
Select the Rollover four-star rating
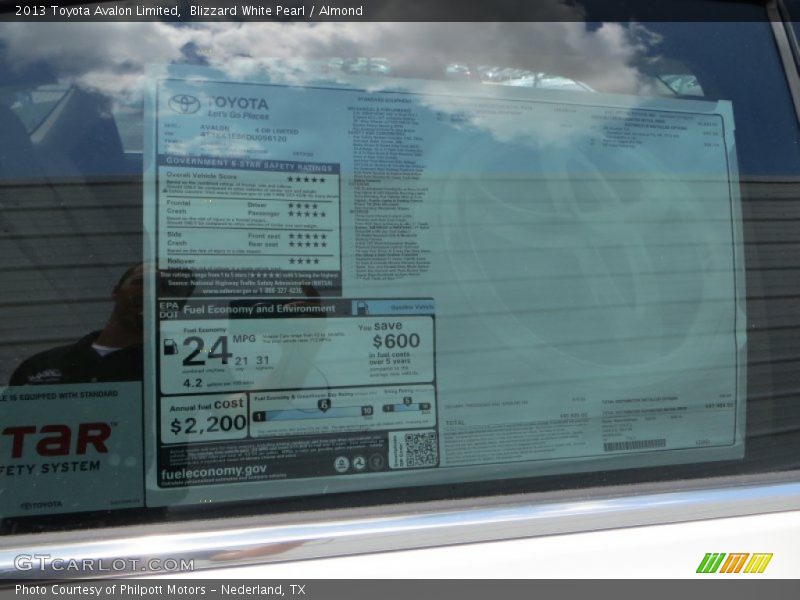coord(302,262)
